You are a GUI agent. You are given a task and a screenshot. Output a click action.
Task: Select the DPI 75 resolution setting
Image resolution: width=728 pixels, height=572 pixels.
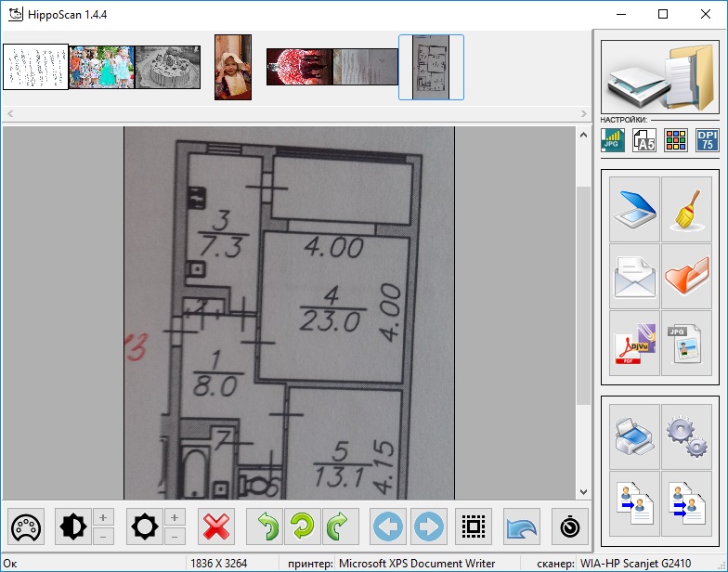pyautogui.click(x=708, y=140)
